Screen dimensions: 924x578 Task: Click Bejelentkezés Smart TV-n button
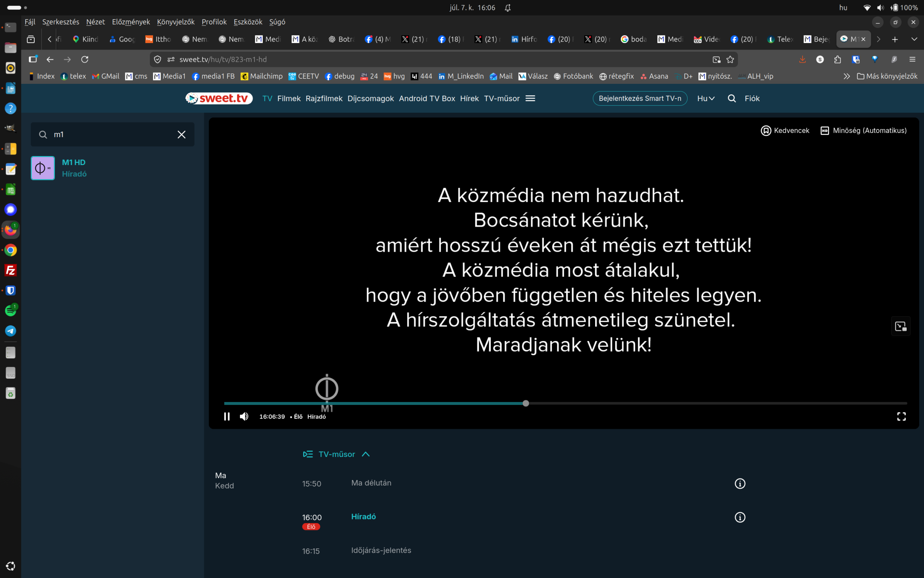click(x=640, y=98)
